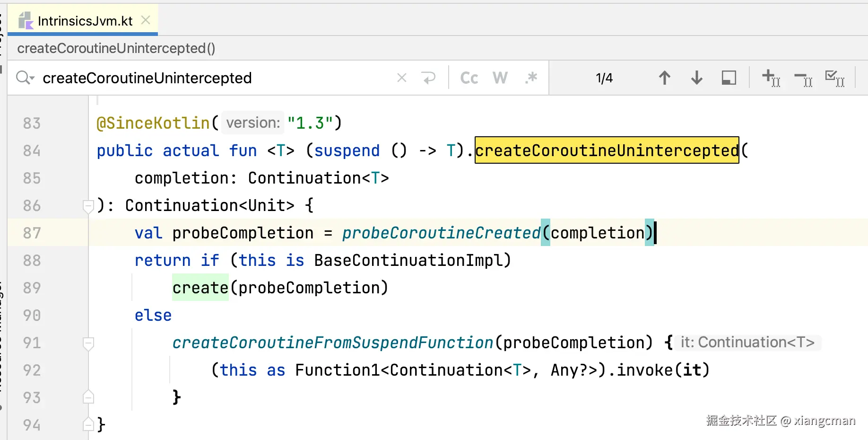Viewport: 868px width, 440px height.
Task: Go to previous occurrence arrow
Action: pos(664,78)
